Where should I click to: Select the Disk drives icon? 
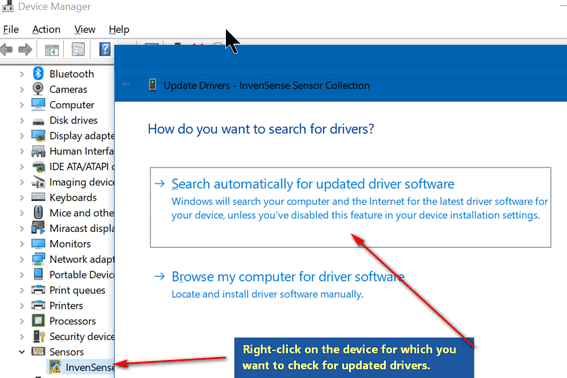tap(38, 121)
